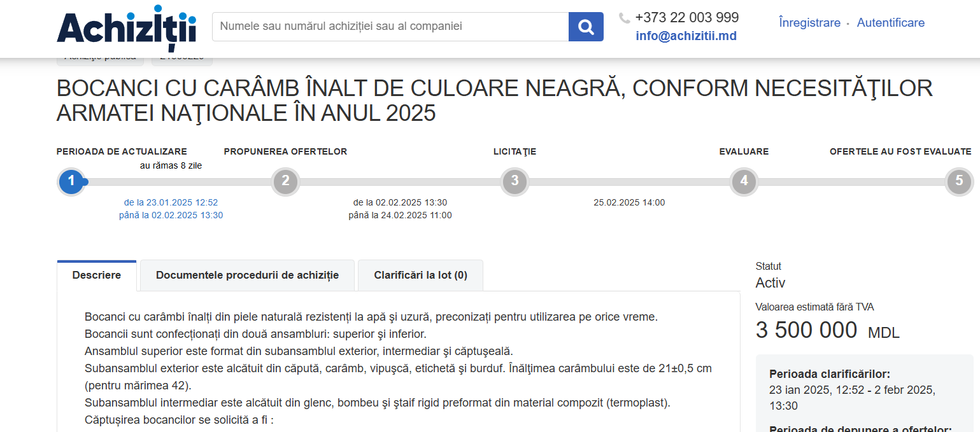Click the magnifying glass search button
The image size is (980, 432).
click(585, 26)
